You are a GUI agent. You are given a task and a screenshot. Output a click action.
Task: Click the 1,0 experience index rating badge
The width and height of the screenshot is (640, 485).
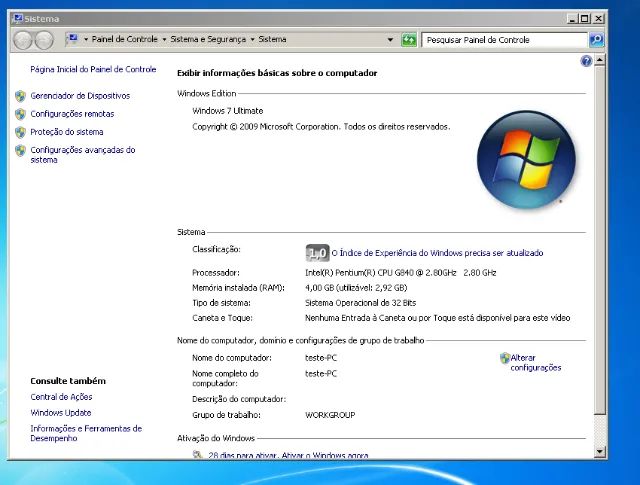317,253
